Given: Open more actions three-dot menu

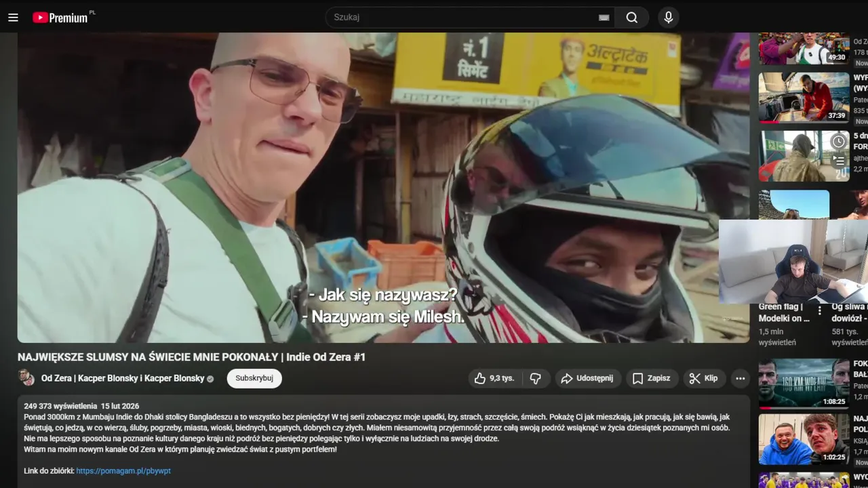Looking at the screenshot, I should (x=741, y=378).
